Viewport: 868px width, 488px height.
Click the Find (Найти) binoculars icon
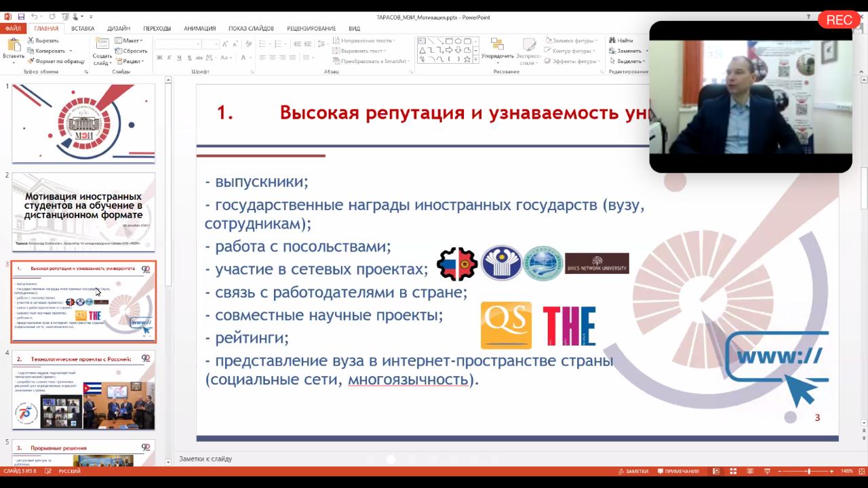pos(612,41)
